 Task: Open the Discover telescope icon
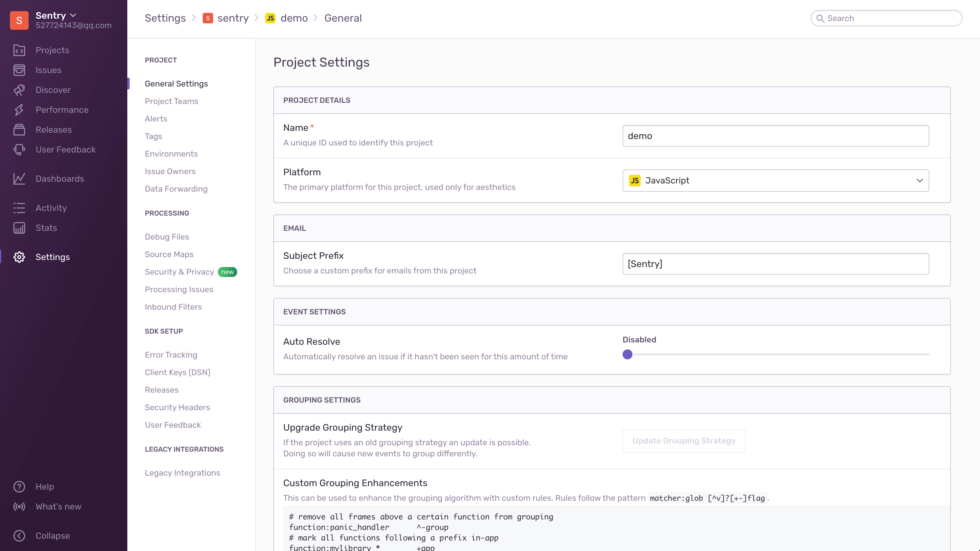(19, 90)
